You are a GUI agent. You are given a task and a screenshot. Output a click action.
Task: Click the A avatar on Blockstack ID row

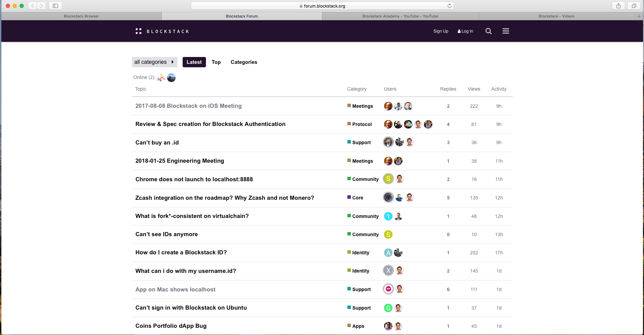[388, 253]
